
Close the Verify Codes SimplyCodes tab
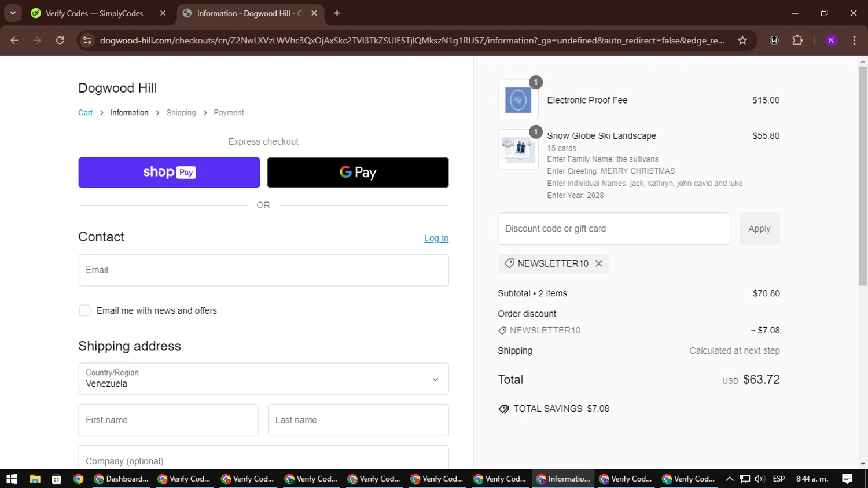163,13
